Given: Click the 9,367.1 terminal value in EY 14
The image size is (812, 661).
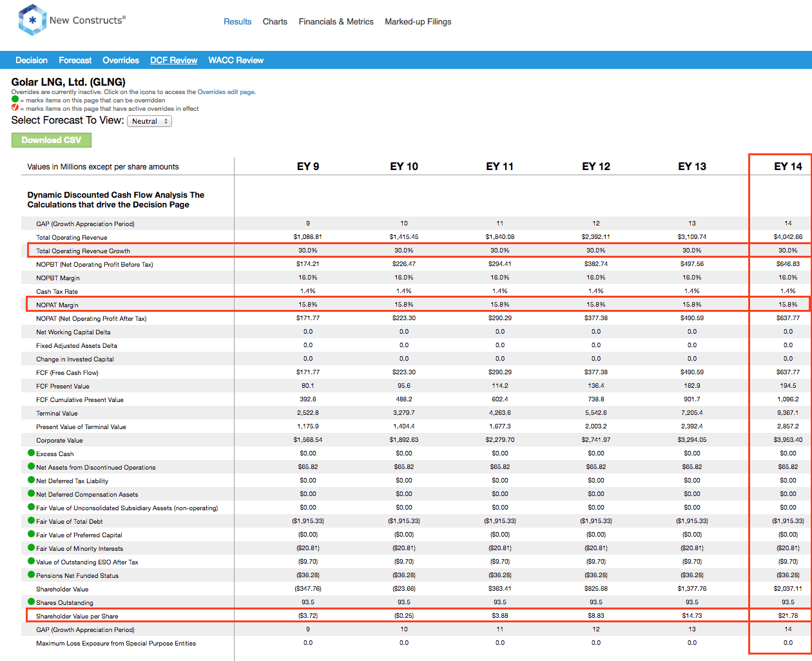Looking at the screenshot, I should tap(788, 412).
